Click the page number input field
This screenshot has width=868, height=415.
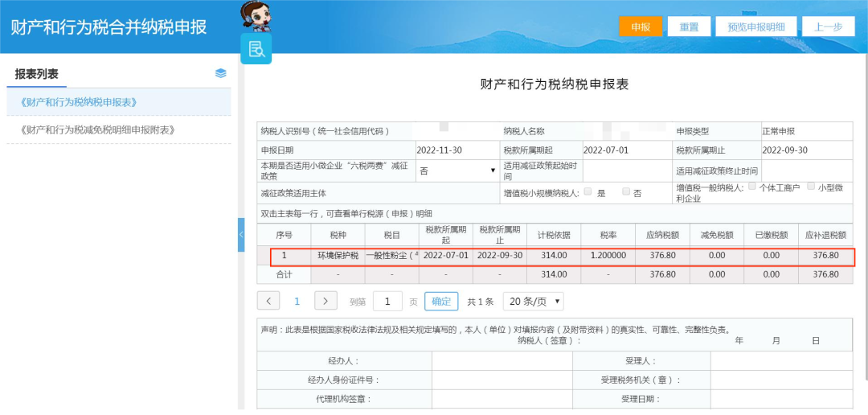387,302
